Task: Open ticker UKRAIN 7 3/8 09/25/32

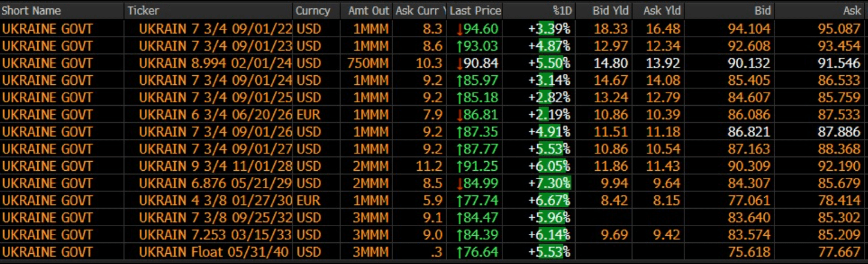Action: (215, 218)
